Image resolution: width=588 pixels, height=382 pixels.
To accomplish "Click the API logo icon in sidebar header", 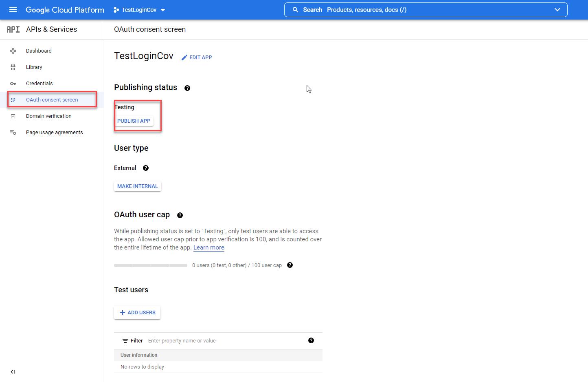I will [13, 29].
